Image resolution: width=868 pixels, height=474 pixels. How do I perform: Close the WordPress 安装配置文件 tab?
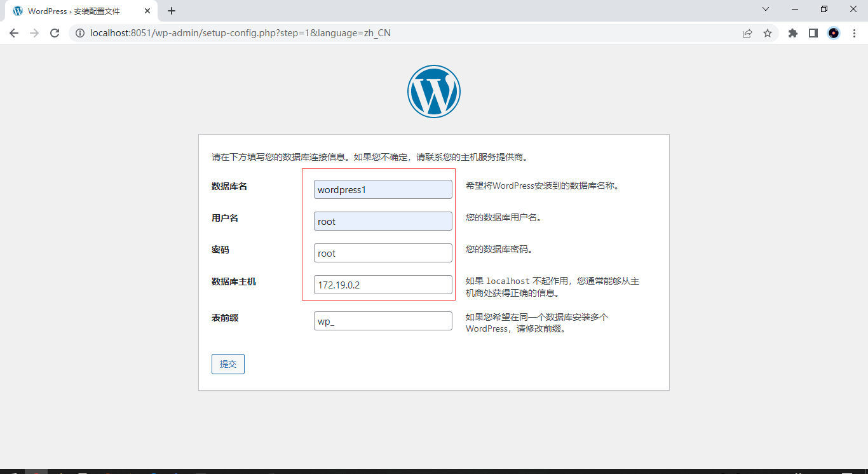[x=147, y=11]
